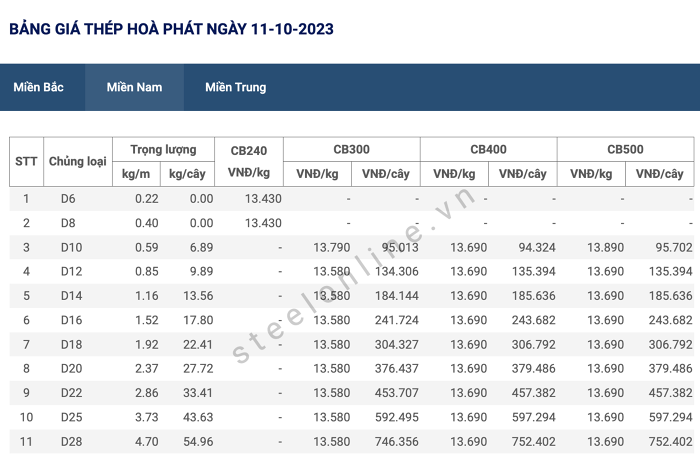700x463 pixels.
Task: Click the 'STT' column header
Action: pos(26,161)
